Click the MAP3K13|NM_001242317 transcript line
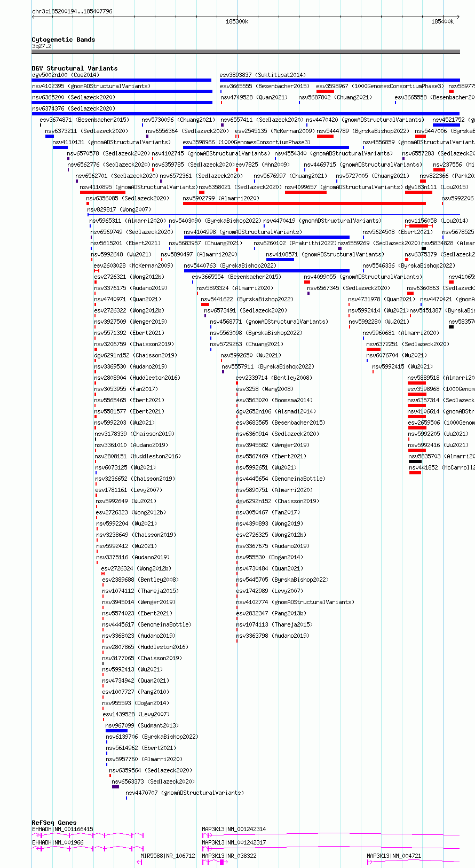Image resolution: width=475 pixels, height=868 pixels. coord(330,848)
